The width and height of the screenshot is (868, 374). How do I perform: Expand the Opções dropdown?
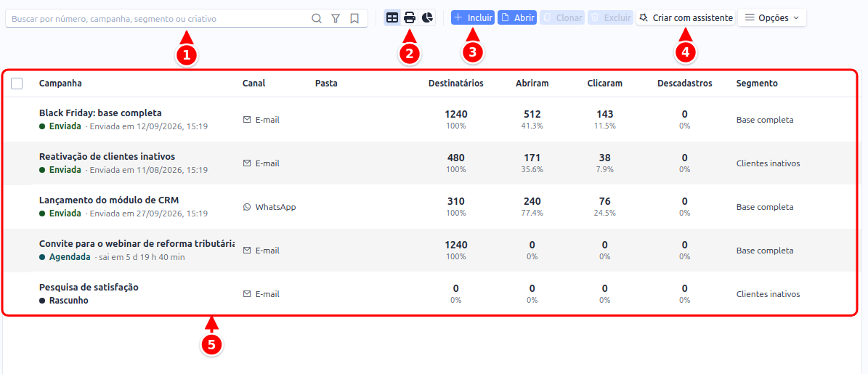[771, 17]
